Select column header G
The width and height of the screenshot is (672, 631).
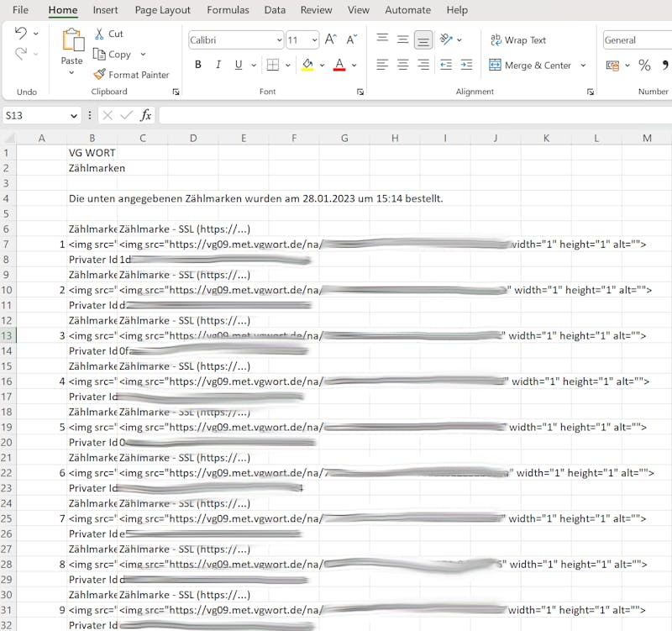coord(344,138)
